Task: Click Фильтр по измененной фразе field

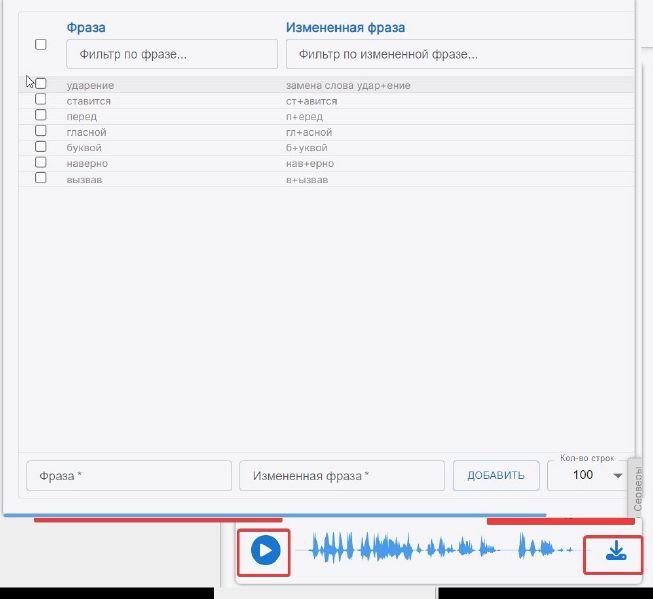Action: (459, 54)
